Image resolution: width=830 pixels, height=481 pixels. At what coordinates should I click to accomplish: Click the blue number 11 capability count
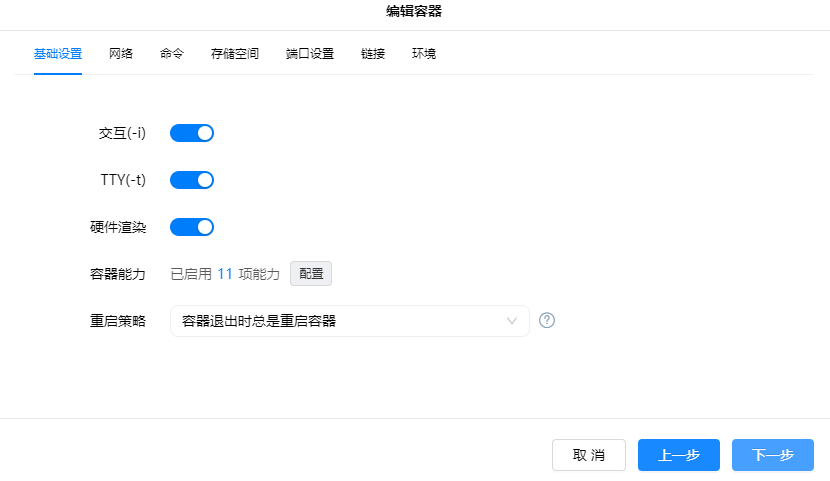tap(225, 273)
